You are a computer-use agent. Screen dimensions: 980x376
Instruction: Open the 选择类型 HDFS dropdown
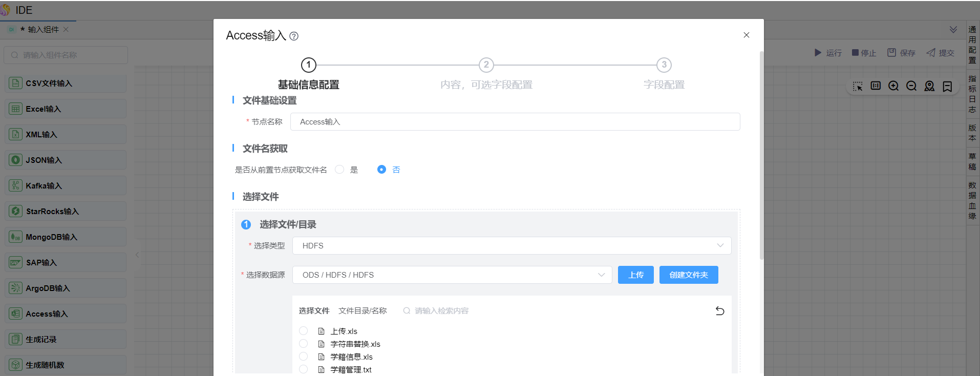tap(511, 246)
